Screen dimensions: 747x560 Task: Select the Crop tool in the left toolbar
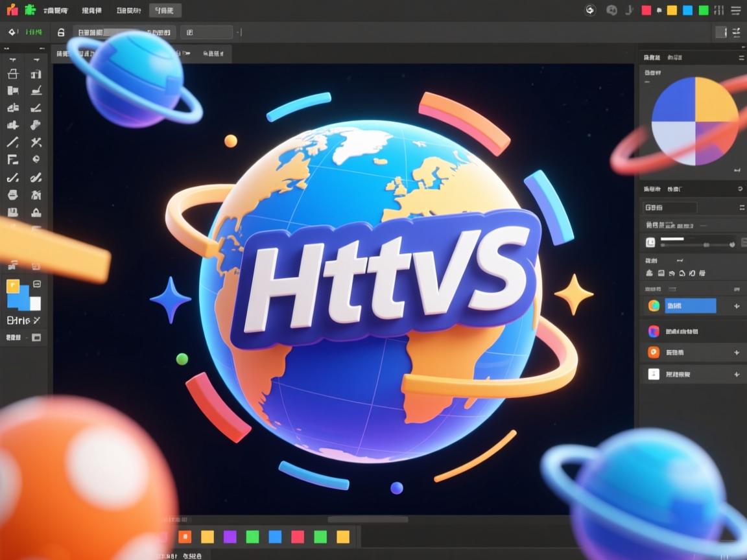tap(13, 74)
